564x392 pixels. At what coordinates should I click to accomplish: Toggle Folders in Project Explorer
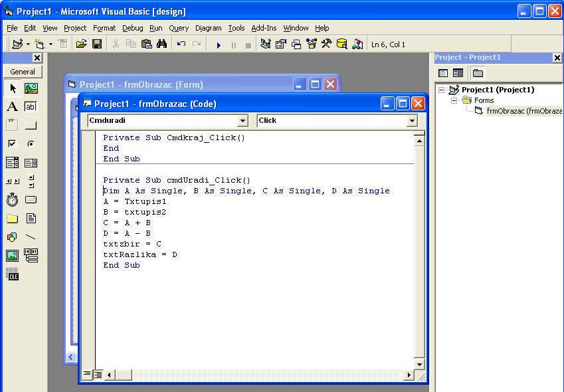(x=478, y=73)
